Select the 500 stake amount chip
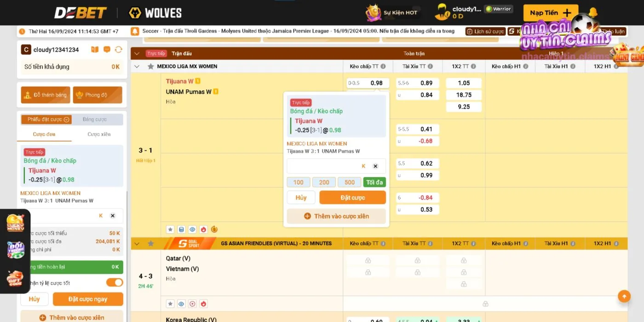644x322 pixels. click(x=349, y=182)
